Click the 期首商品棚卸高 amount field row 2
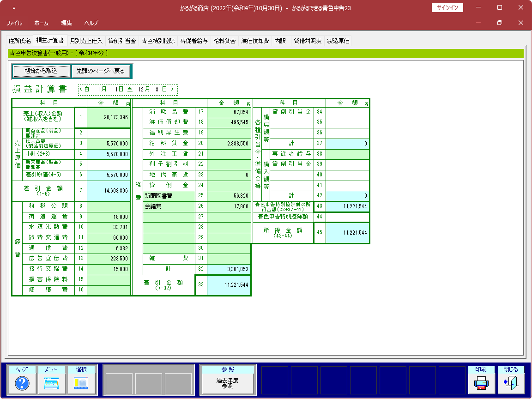The width and height of the screenshot is (532, 399). pyautogui.click(x=109, y=133)
